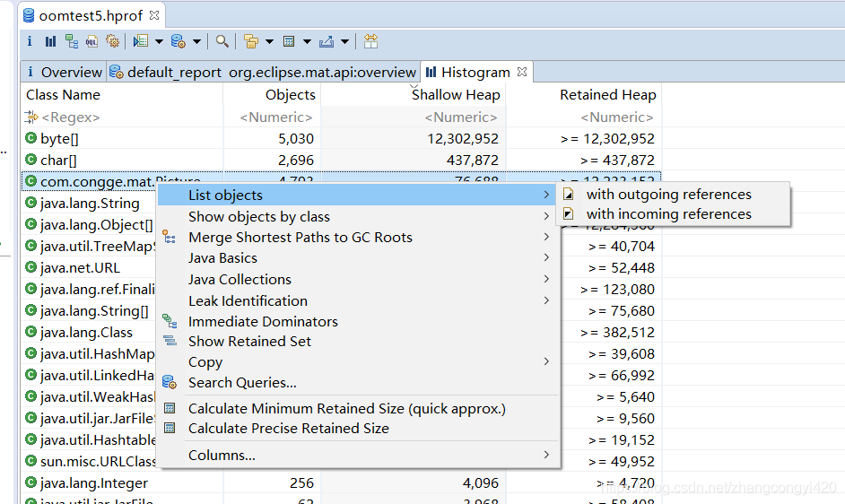Image resolution: width=845 pixels, height=504 pixels.
Task: Expand the Calculate retained size dropdown arrow
Action: click(x=307, y=41)
